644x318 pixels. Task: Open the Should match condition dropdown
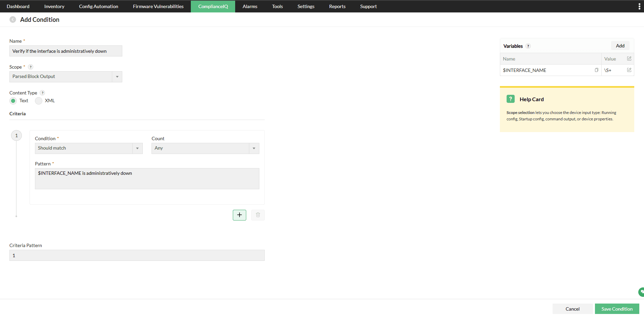pyautogui.click(x=137, y=148)
